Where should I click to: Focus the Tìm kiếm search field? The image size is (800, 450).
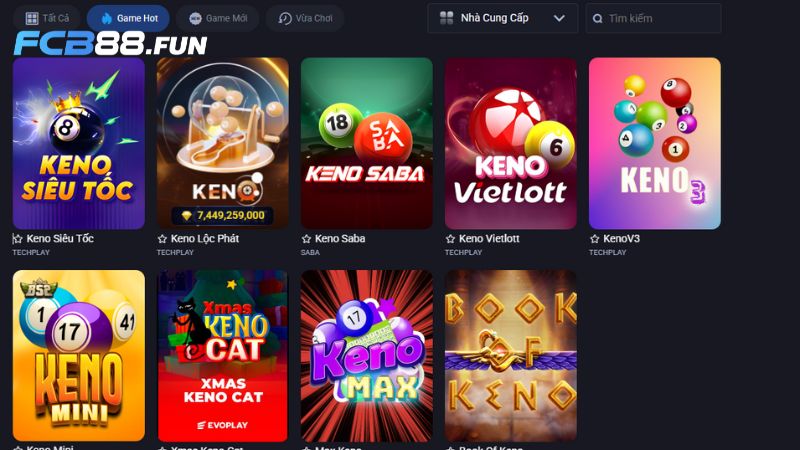[x=654, y=18]
